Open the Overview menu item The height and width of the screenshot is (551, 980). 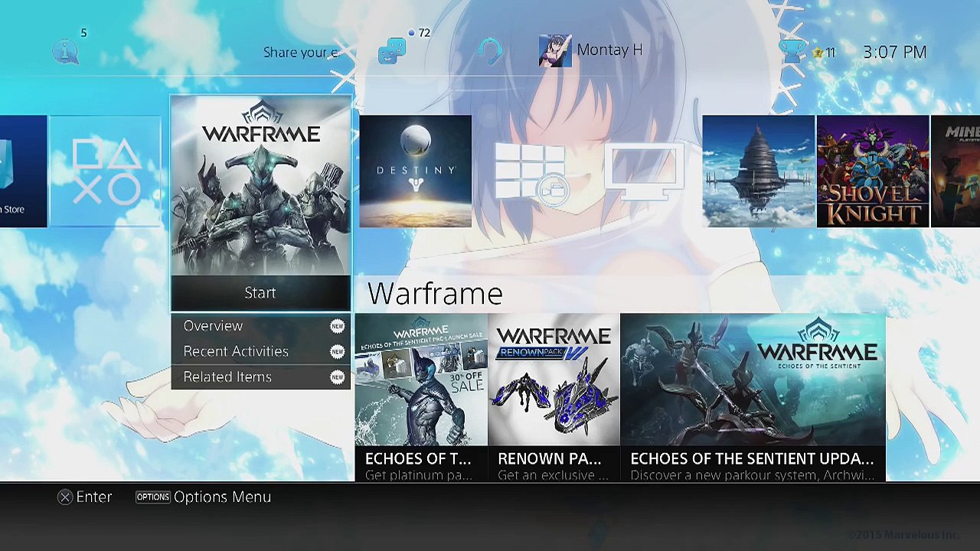pos(260,326)
